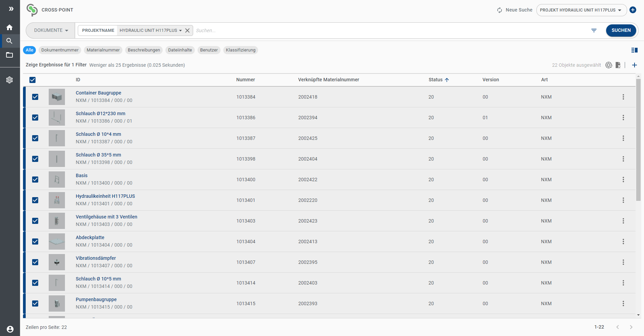Sort by the Nummer column header
This screenshot has width=644, height=336.
click(x=246, y=80)
